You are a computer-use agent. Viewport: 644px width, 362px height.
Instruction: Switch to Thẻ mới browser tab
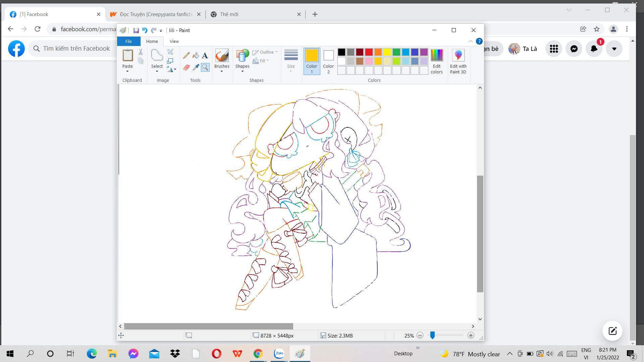tap(256, 14)
